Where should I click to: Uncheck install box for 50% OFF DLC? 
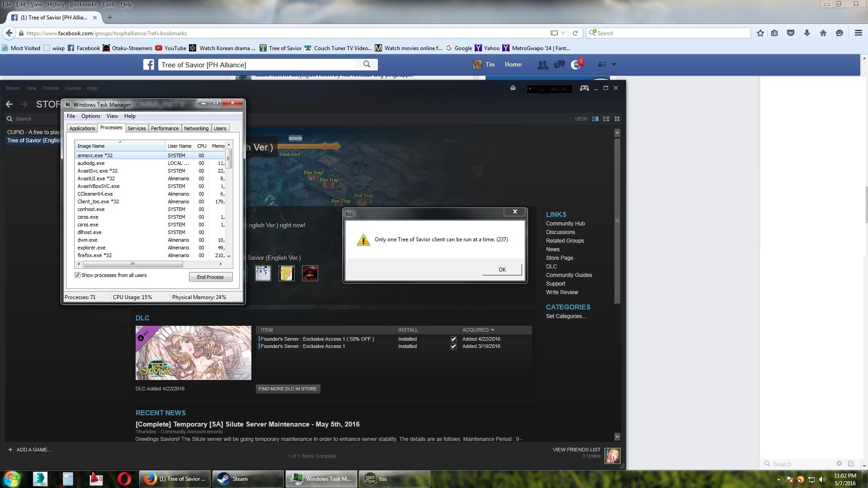(x=453, y=339)
